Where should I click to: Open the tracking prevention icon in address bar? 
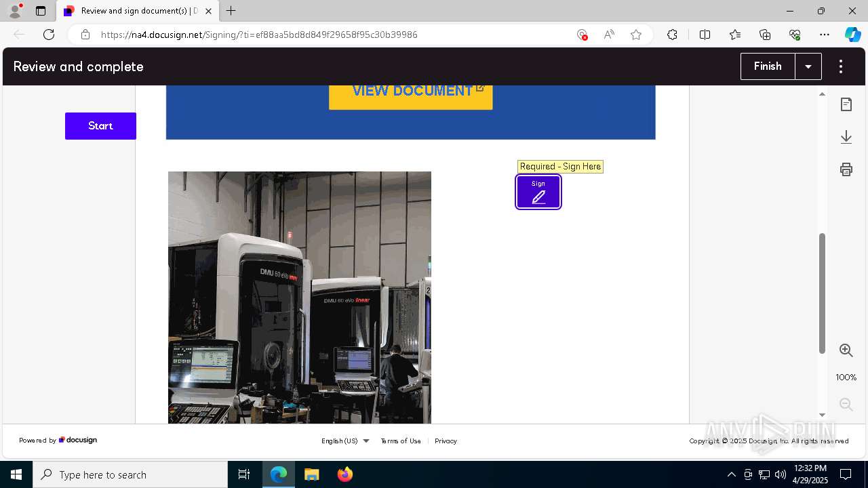point(582,35)
